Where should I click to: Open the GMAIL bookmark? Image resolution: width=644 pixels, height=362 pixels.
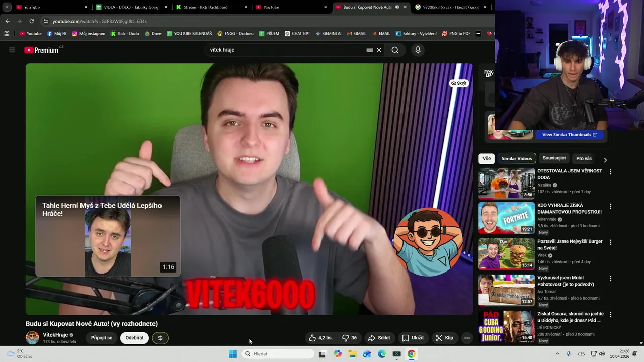(356, 34)
